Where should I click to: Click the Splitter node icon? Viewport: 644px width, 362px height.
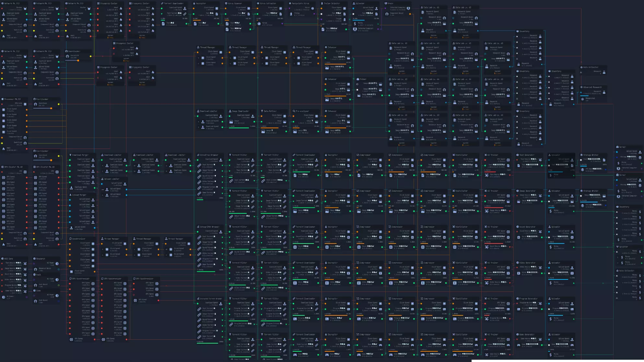coord(617,247)
